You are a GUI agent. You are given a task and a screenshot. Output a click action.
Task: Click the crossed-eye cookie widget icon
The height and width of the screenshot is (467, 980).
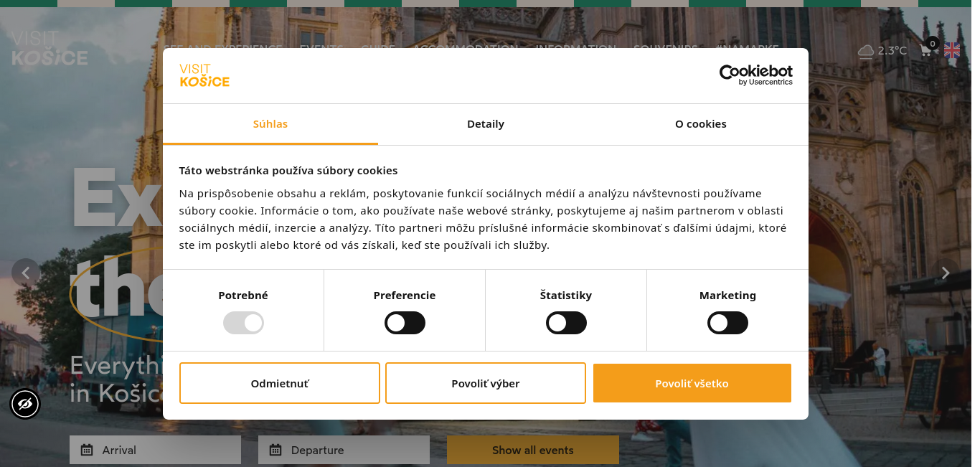(x=25, y=404)
